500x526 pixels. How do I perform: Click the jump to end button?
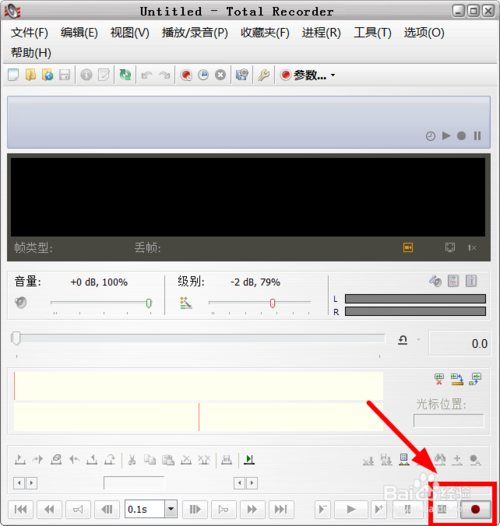[281, 509]
